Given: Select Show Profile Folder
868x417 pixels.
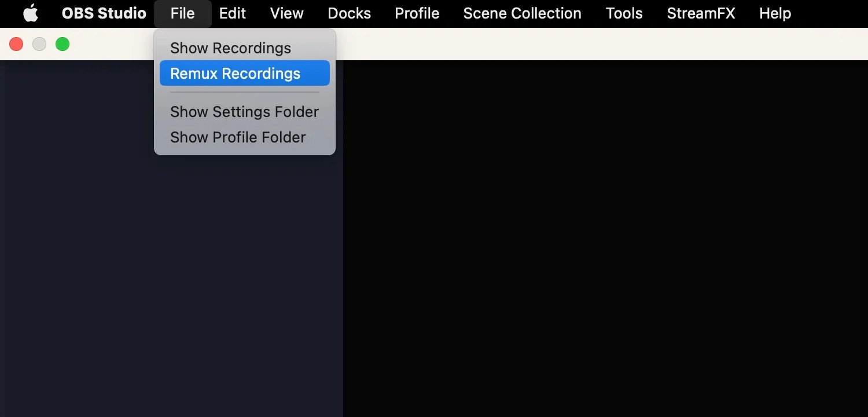Looking at the screenshot, I should [x=237, y=137].
